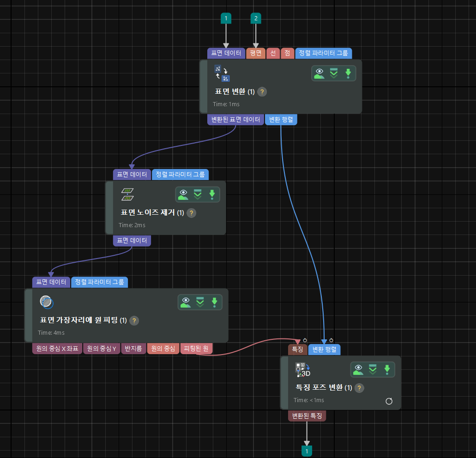Viewport: 476px width, 458px height.
Task: Expand the 표면 변환 step with chevron
Action: click(x=334, y=73)
